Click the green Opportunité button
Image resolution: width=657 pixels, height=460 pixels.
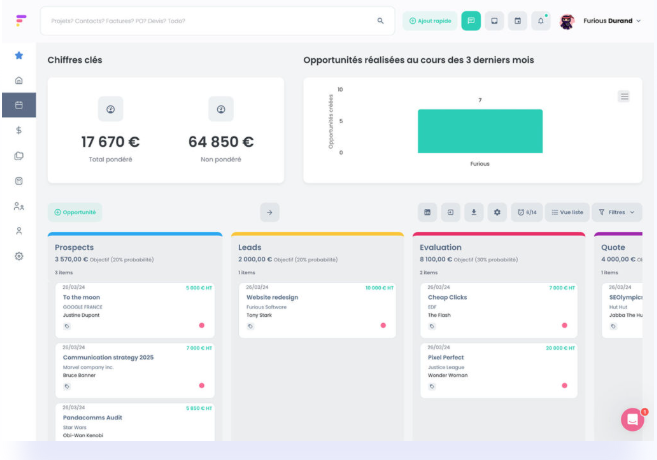click(75, 212)
